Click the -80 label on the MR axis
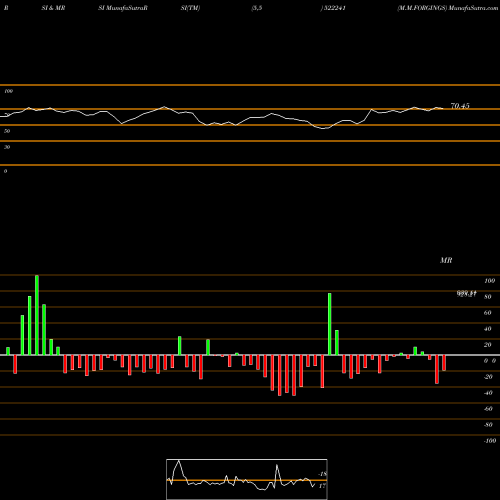The height and width of the screenshot is (500, 500). tap(488, 425)
